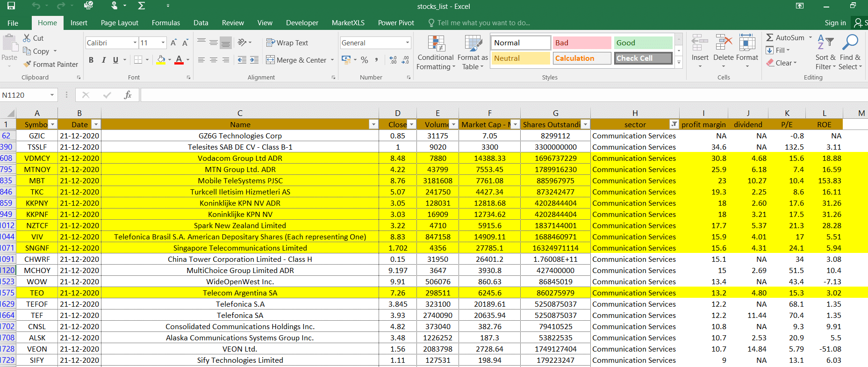Click the Decrease Decimal icon
The image size is (868, 367).
405,60
